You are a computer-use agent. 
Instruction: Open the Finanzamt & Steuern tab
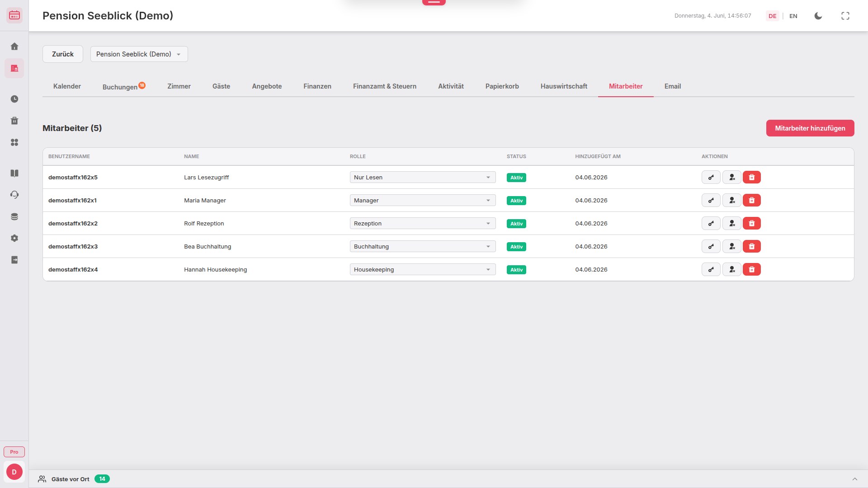384,86
